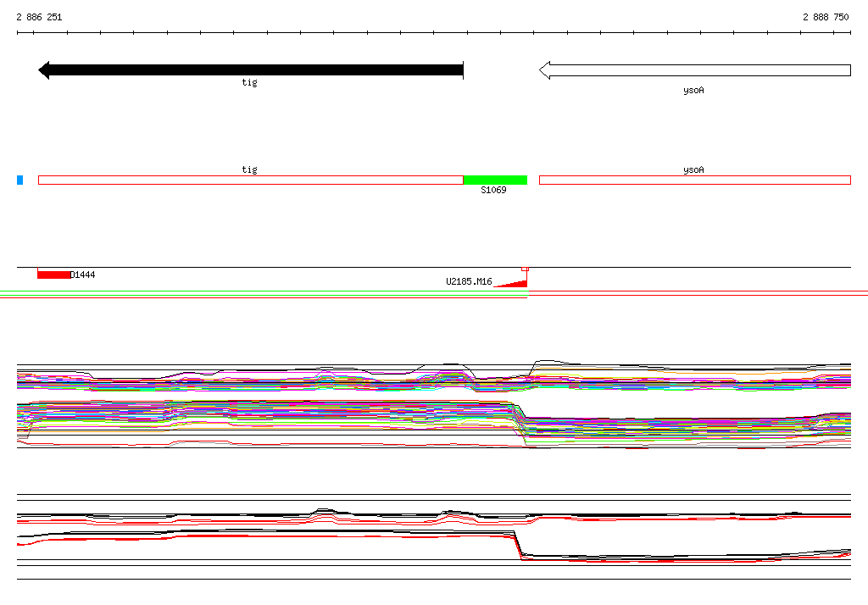Click the ysoA label under white arrow
Screen dimensions: 868x605
(x=693, y=90)
